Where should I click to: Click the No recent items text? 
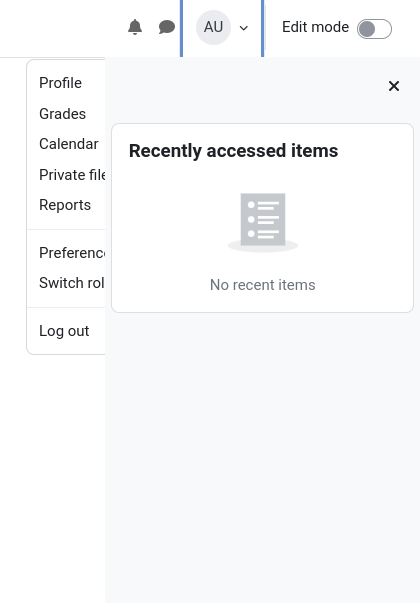coord(263,285)
